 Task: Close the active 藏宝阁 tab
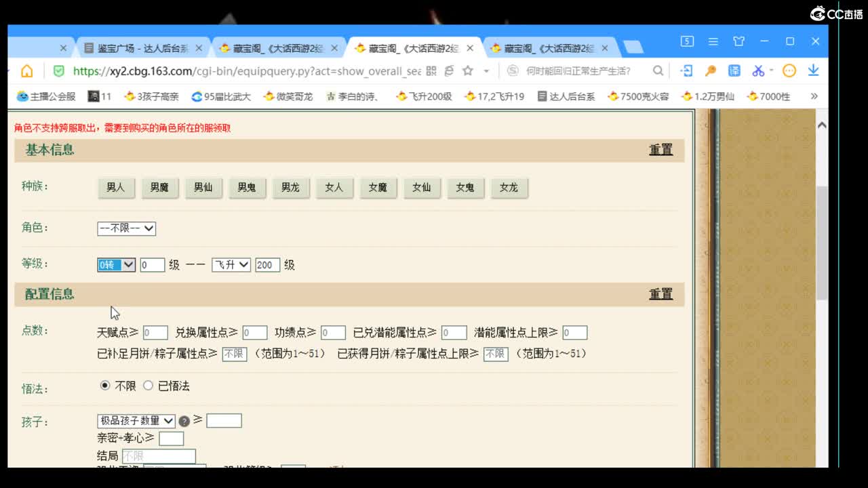[x=470, y=48]
